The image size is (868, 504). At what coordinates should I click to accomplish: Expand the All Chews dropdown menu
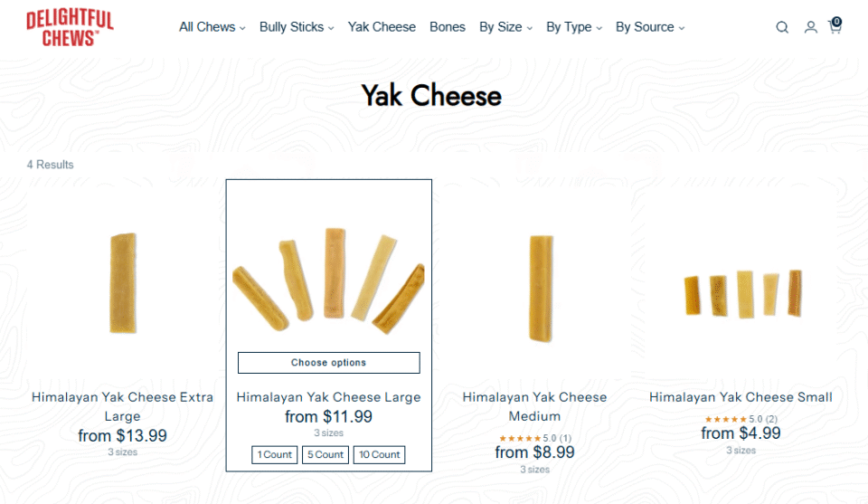pos(212,27)
